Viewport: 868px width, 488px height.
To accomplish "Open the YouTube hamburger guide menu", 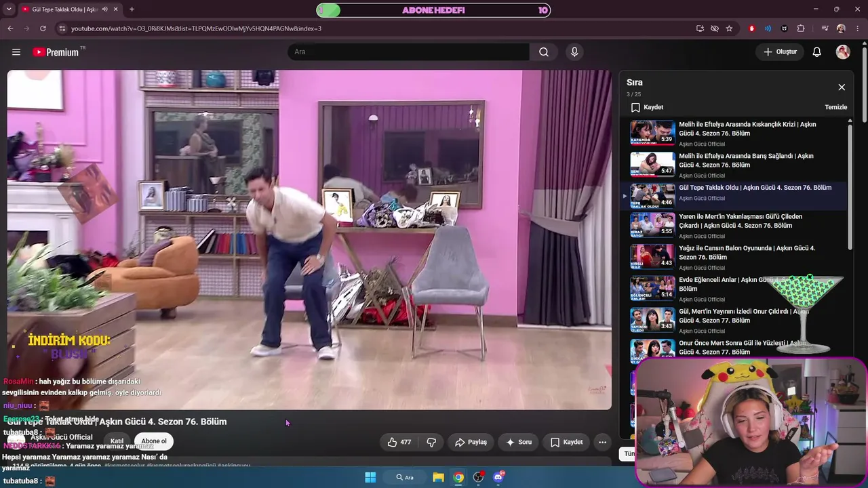I will click(x=16, y=52).
